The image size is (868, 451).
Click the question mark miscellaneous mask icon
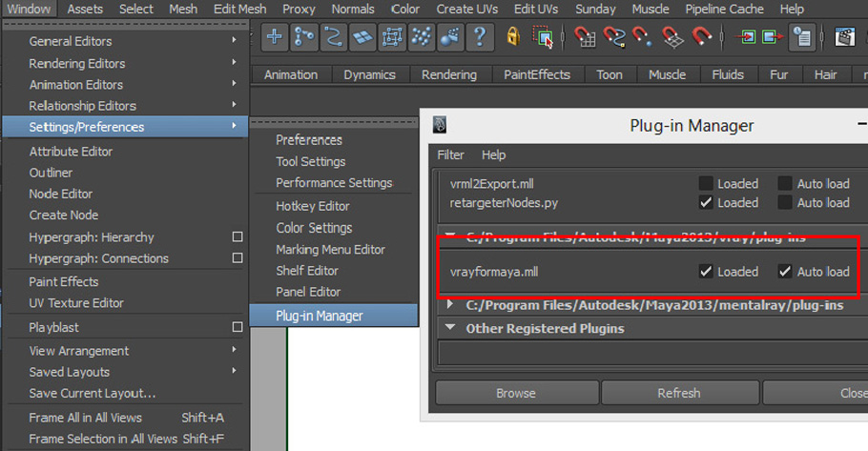pyautogui.click(x=480, y=37)
